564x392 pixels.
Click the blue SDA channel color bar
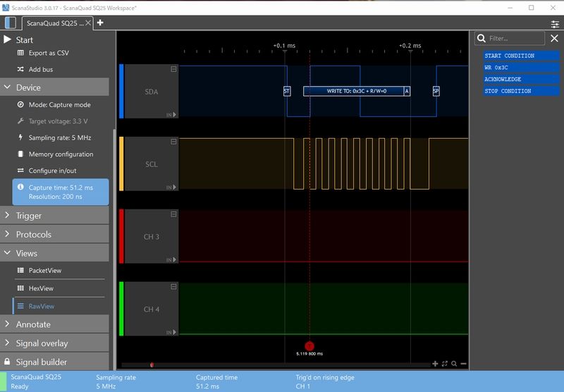[121, 92]
